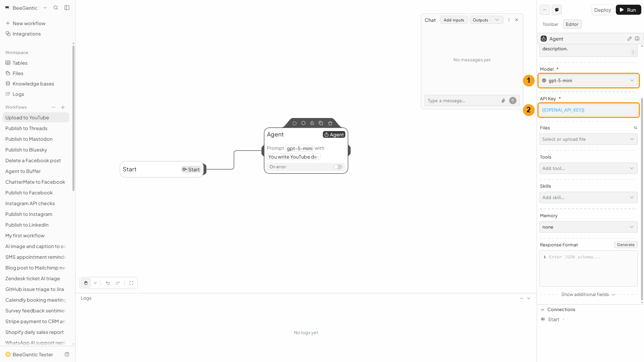Click Add inputs in the Chat panel

coord(454,20)
